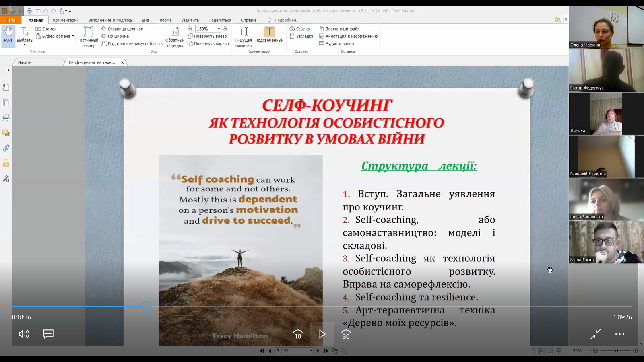Select Ірина Завадська participant thumbnail
The image size is (644, 362).
coord(606,200)
